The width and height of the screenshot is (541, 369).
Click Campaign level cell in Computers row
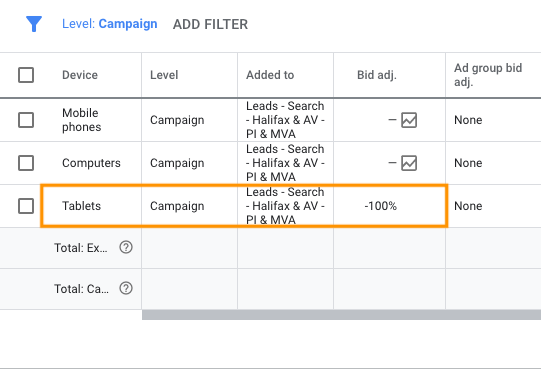pyautogui.click(x=177, y=163)
